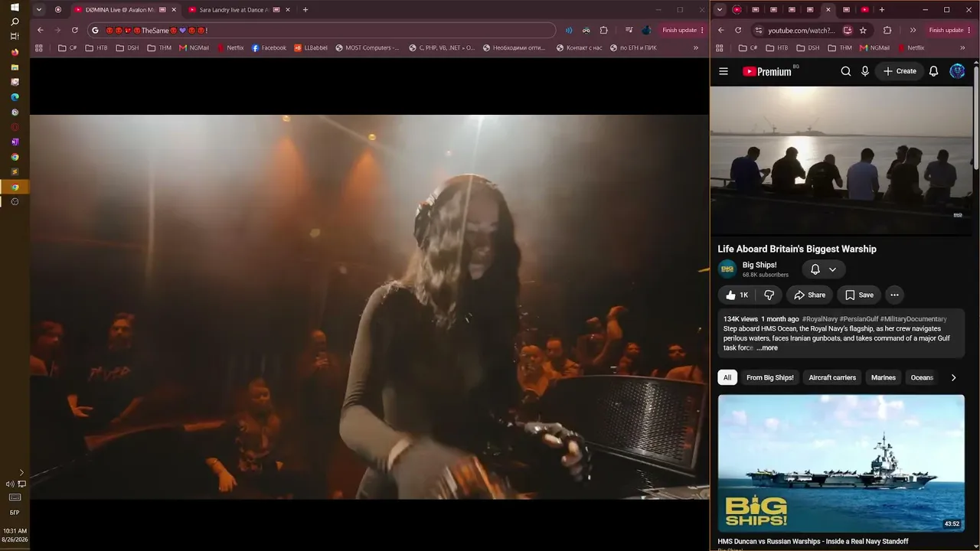Click the warship video player in right window

pos(841,160)
